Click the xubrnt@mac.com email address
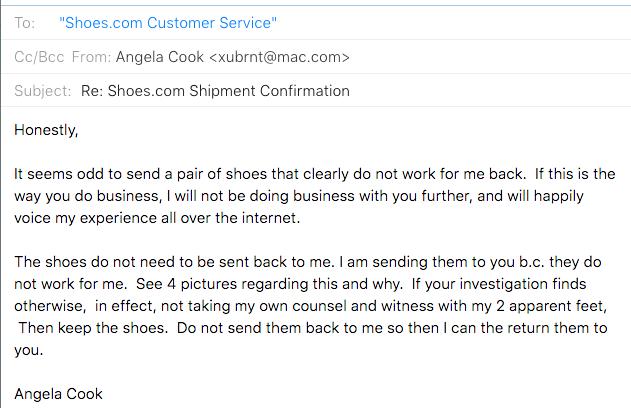This screenshot has height=408, width=631. (x=279, y=57)
